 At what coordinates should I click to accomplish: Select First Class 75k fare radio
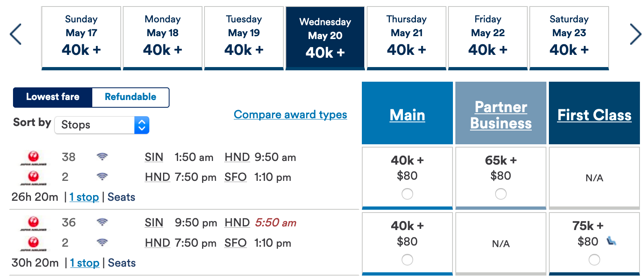click(594, 260)
